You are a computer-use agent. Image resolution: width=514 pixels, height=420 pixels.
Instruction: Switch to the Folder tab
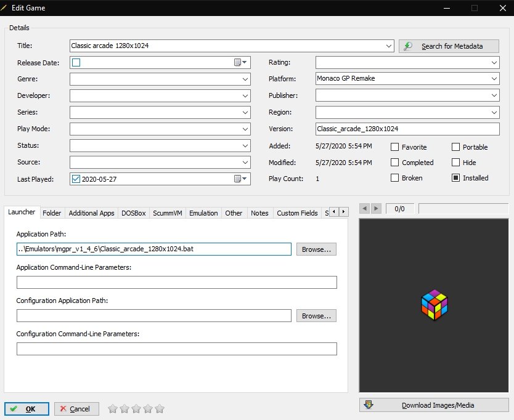tap(52, 213)
